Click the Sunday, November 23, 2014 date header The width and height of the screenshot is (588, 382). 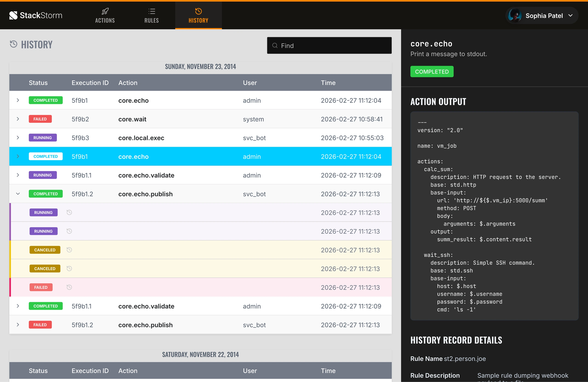200,66
